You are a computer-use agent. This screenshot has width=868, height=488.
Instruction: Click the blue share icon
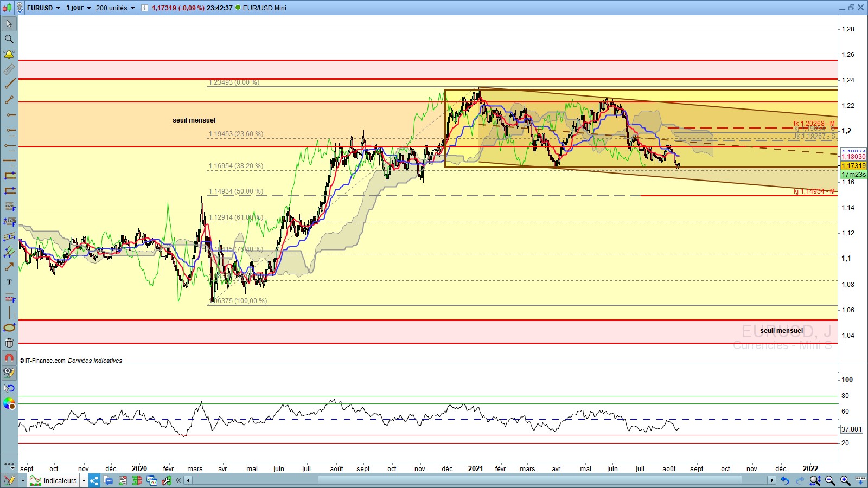(94, 480)
